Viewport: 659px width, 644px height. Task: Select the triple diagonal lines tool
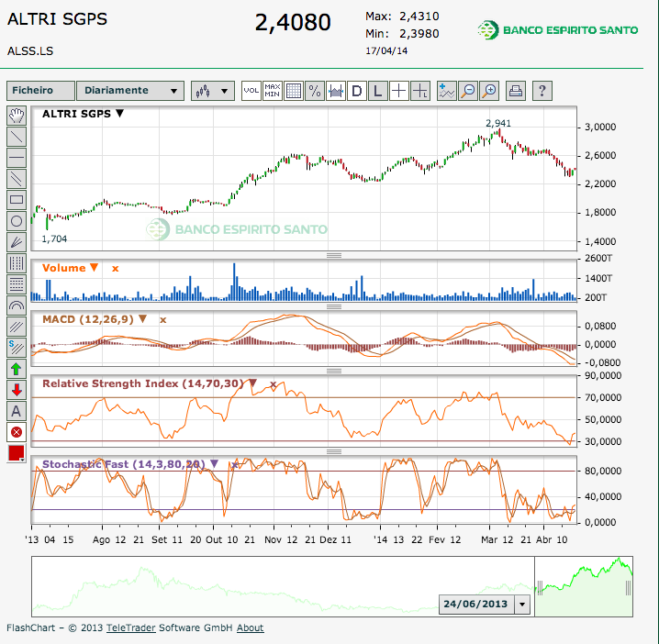[17, 327]
